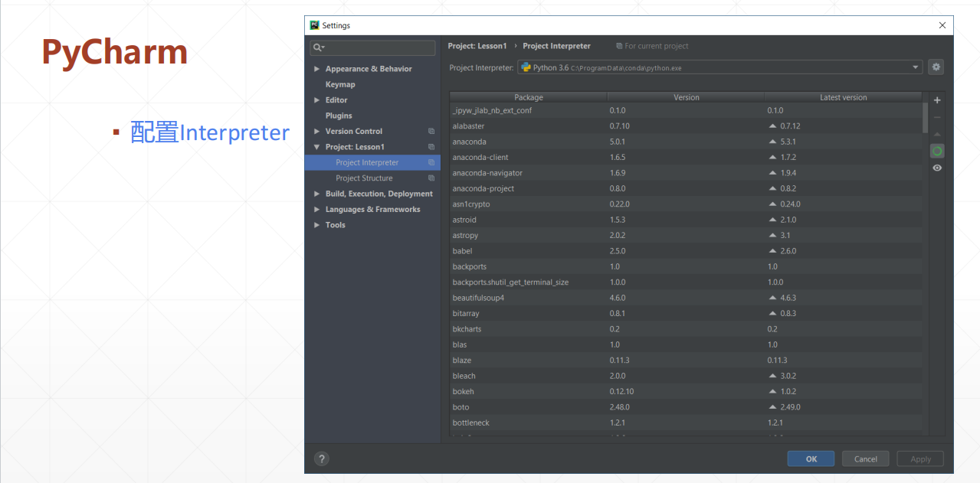Click Project: Lesson1 breadcrumb
Screen dimensions: 980x483
pos(477,46)
